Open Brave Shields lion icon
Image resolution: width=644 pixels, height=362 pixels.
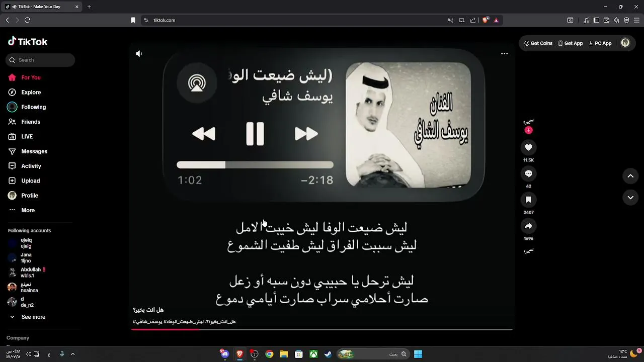pos(485,20)
